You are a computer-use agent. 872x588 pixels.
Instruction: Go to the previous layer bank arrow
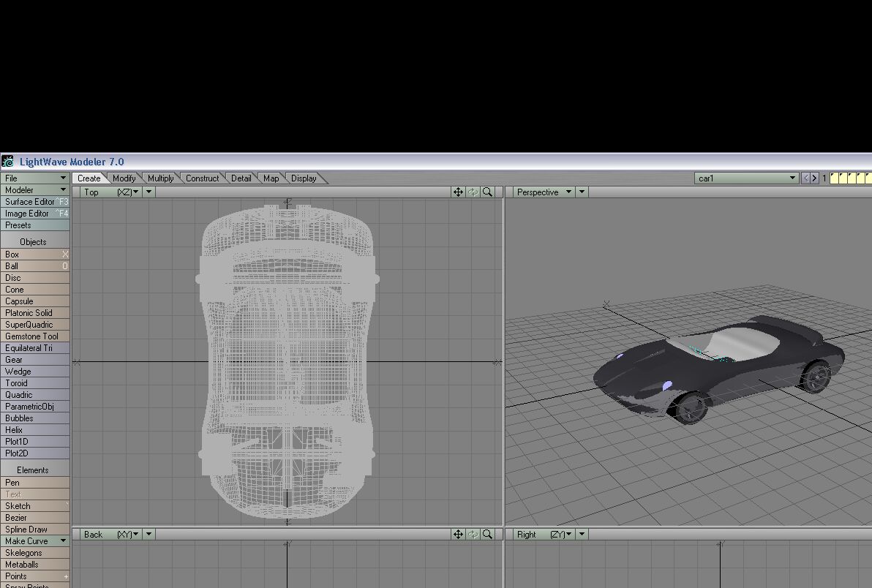point(806,178)
